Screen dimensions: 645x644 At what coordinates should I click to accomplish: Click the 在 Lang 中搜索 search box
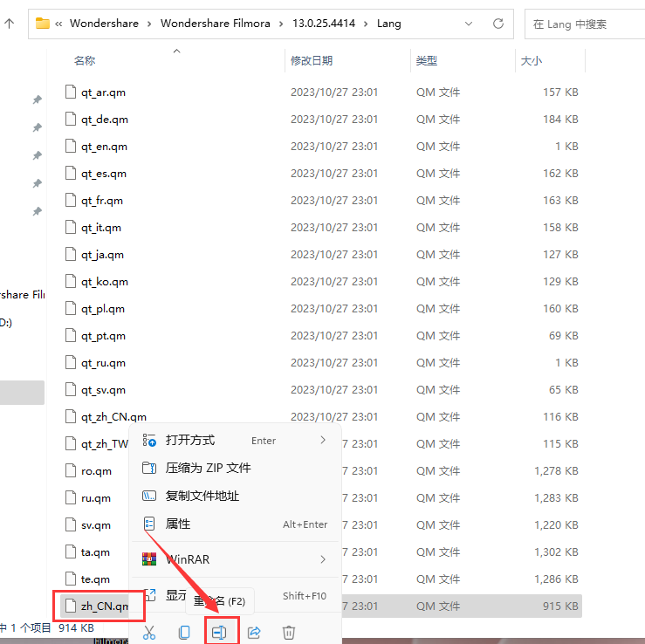[x=584, y=24]
